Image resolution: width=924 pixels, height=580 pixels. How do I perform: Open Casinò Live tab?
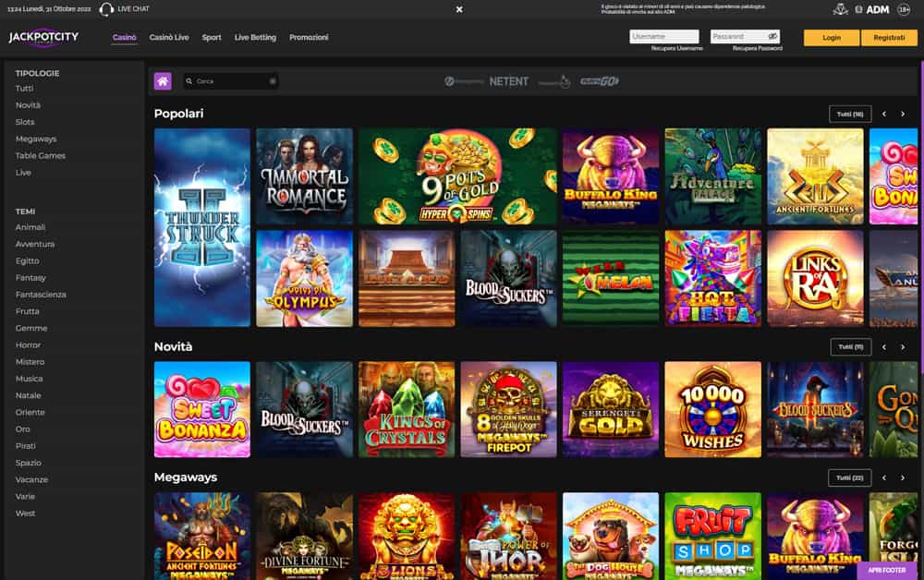(169, 37)
